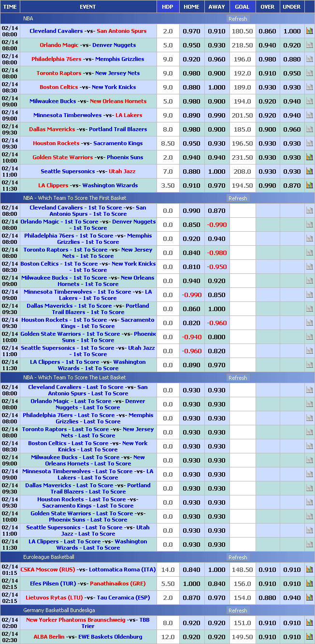
Task: Select away odds -0.990 for Denver Nuggets first basket
Action: click(x=216, y=225)
